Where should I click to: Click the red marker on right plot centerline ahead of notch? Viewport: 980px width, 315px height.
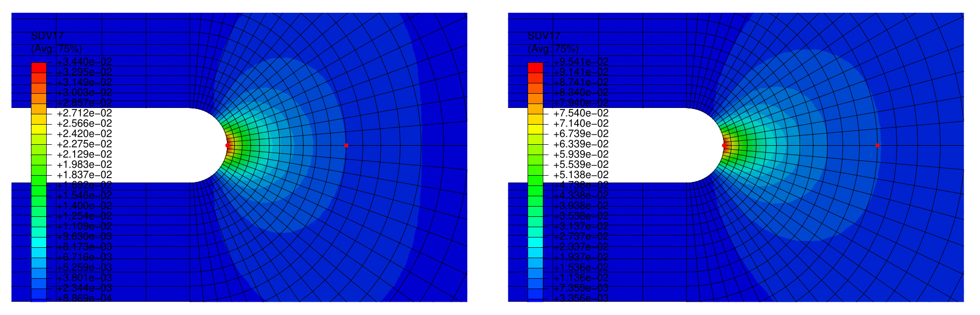click(x=877, y=145)
